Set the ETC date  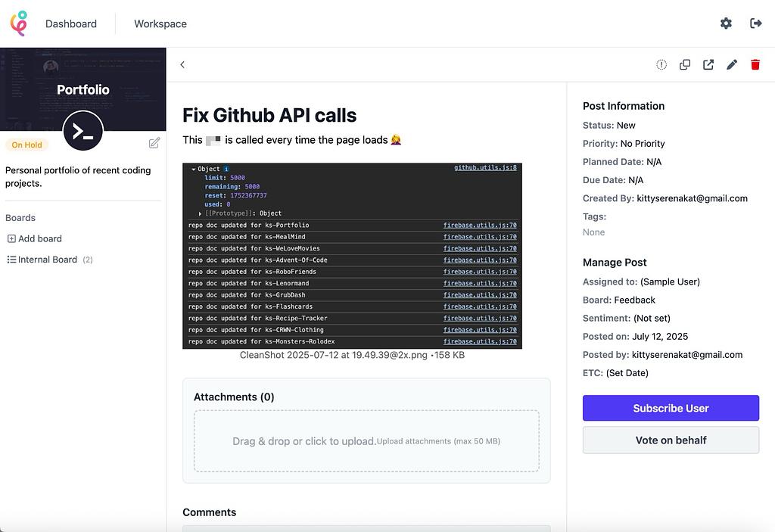pyautogui.click(x=627, y=373)
